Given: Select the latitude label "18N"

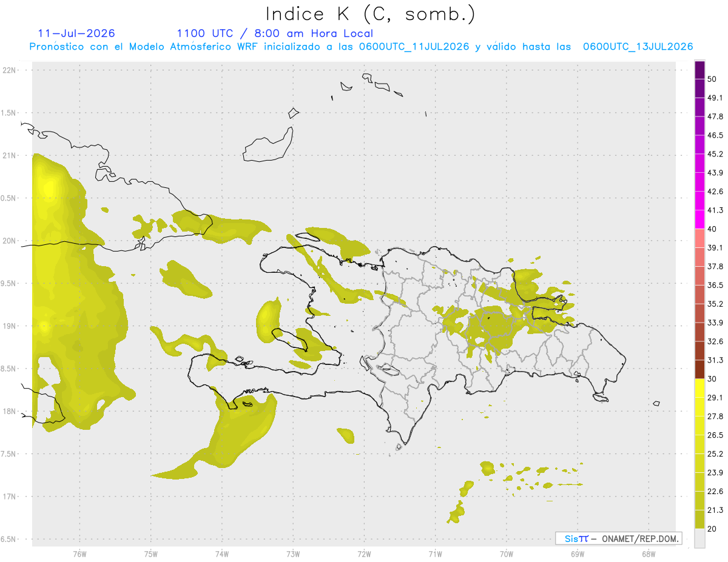Looking at the screenshot, I should 10,412.
